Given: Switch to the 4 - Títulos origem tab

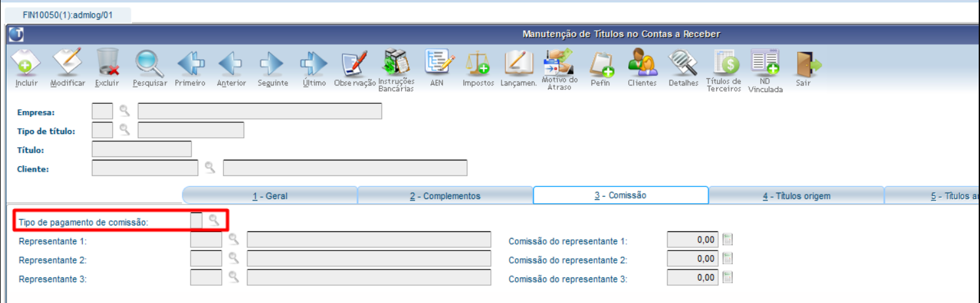Looking at the screenshot, I should [796, 196].
